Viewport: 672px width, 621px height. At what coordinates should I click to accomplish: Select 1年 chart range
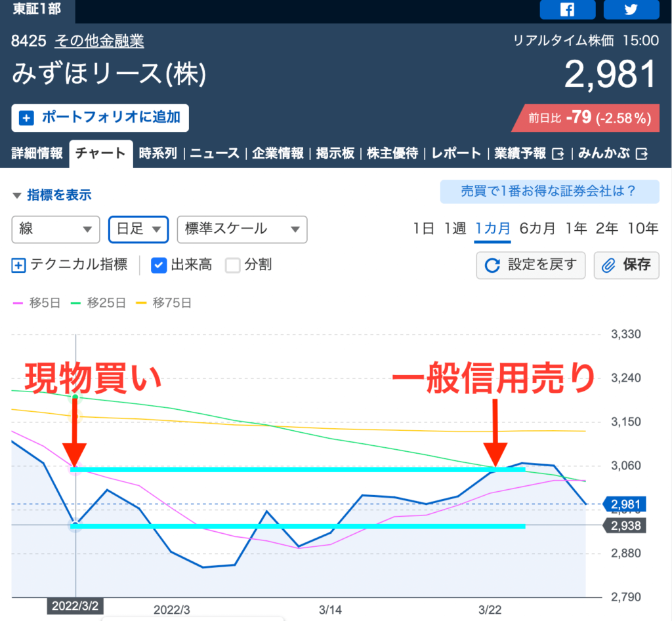576,229
